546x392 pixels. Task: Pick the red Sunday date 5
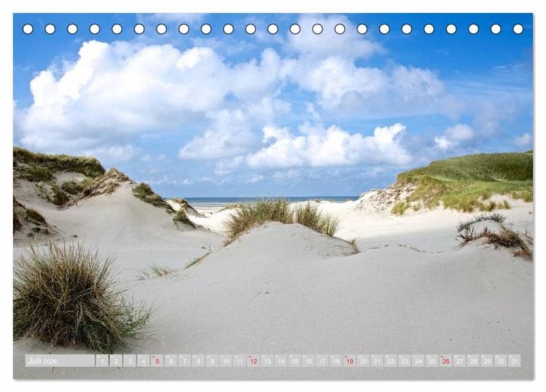(158, 361)
